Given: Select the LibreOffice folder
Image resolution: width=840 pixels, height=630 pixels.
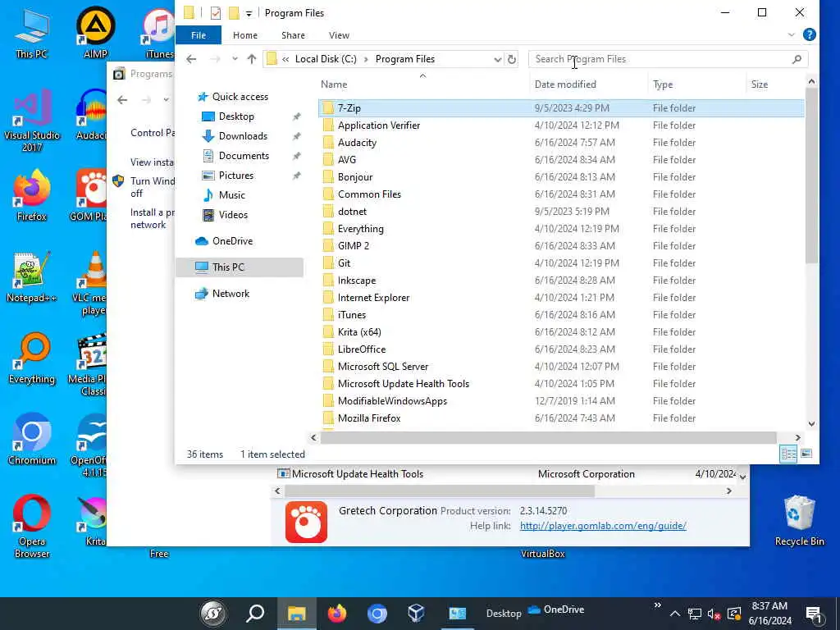Looking at the screenshot, I should pos(561,349).
